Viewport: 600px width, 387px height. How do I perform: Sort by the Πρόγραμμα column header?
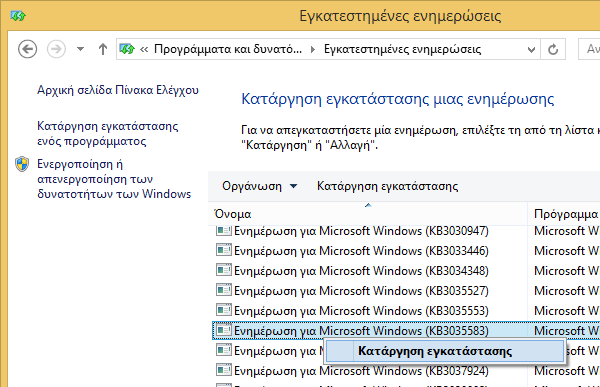(x=564, y=214)
